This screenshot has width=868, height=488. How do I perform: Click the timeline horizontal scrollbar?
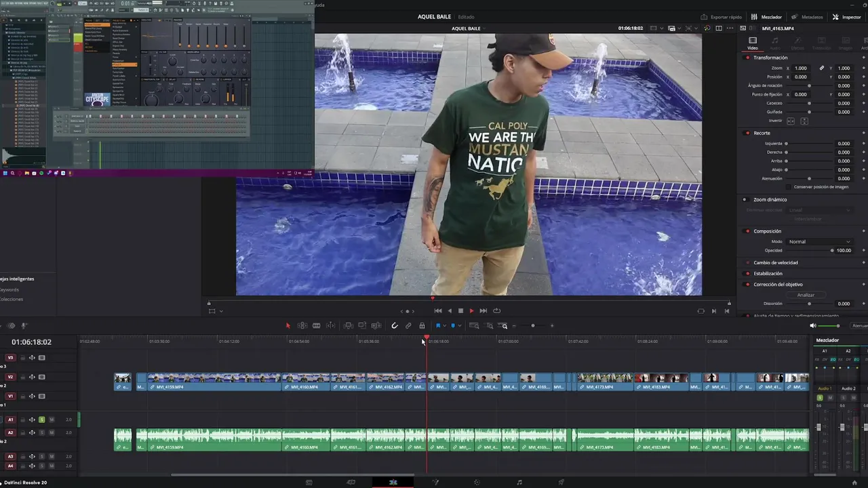tap(292, 475)
